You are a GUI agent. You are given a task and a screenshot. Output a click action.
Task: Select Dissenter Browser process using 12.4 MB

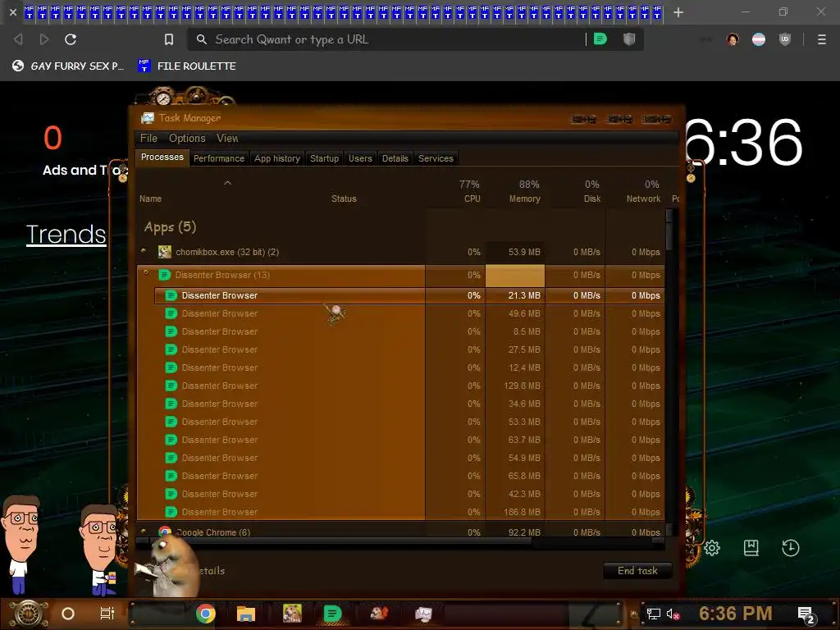pos(409,367)
